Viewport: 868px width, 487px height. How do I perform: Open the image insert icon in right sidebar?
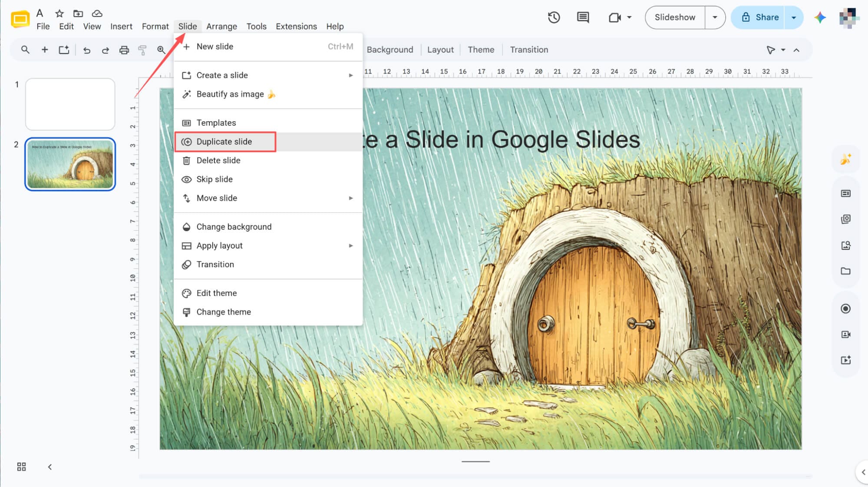pos(845,245)
